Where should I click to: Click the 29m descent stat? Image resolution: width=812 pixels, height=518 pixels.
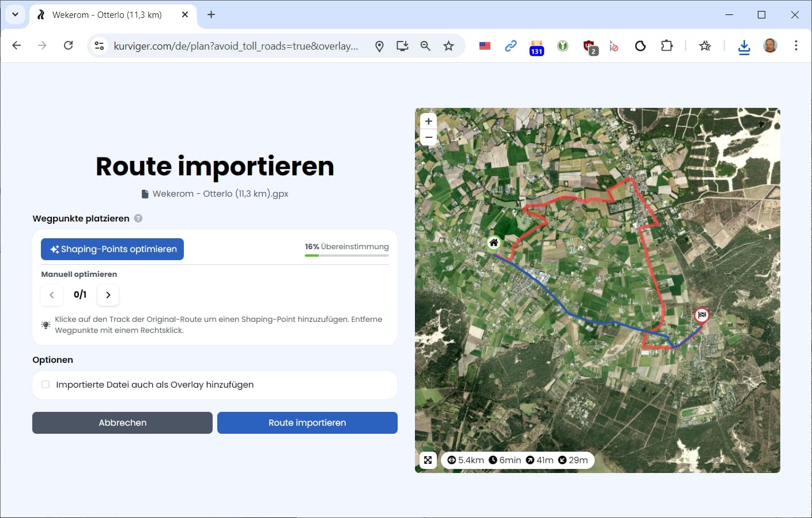pos(573,460)
